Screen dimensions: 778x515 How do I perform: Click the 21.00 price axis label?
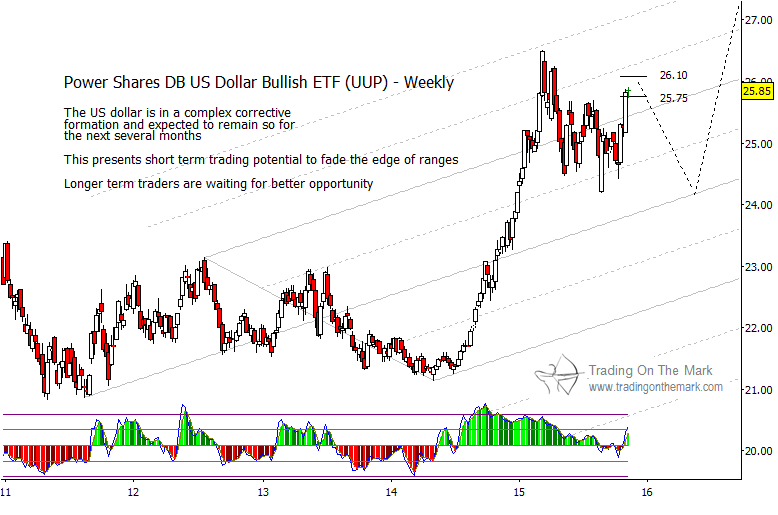759,390
